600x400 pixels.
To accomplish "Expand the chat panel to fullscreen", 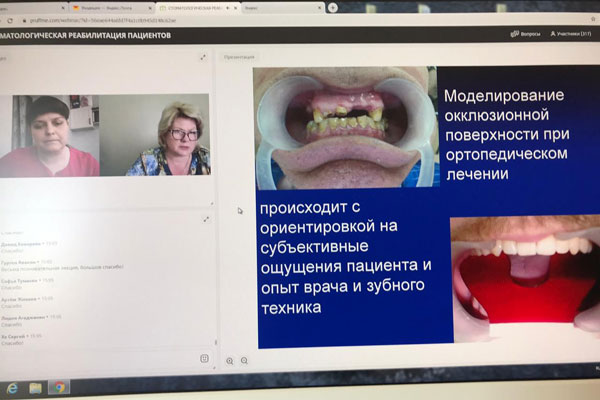I will [207, 219].
